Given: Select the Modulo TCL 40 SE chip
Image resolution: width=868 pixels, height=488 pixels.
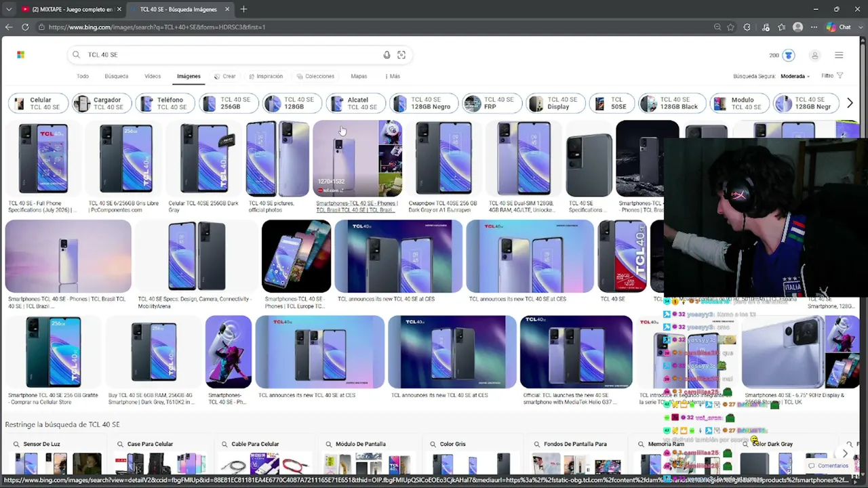Looking at the screenshot, I should (741, 104).
